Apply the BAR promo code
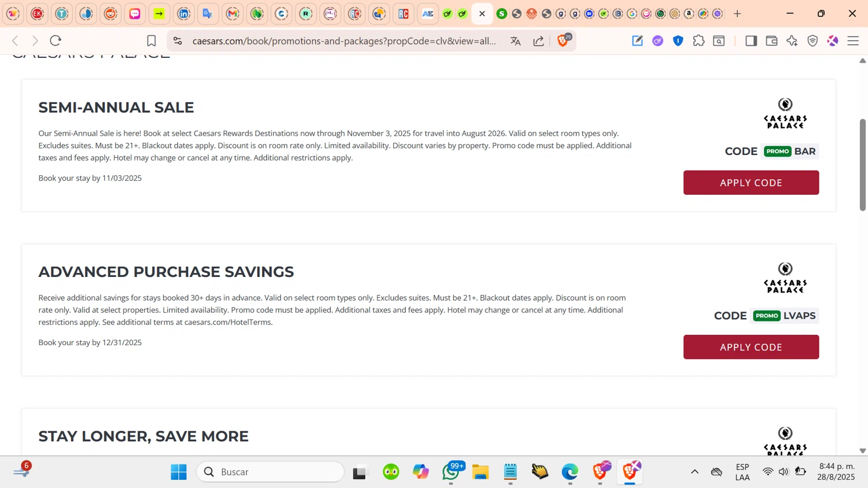This screenshot has height=488, width=868. click(751, 183)
